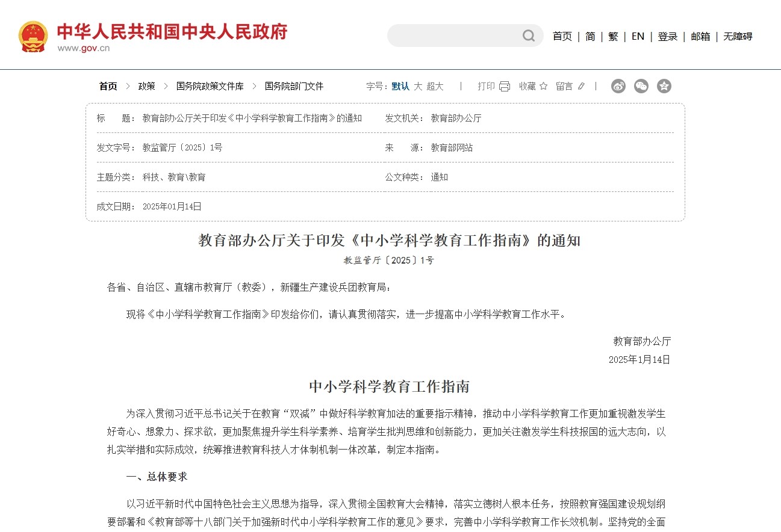Share to QZone with the star icon
The height and width of the screenshot is (532, 781).
(664, 86)
